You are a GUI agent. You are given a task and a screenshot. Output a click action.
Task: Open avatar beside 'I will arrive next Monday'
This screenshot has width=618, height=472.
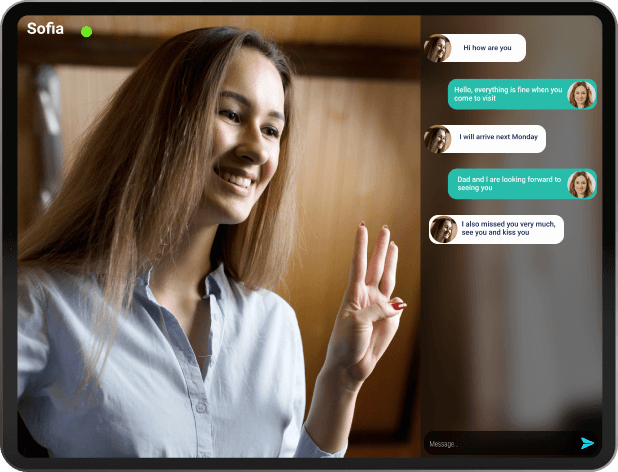coord(437,139)
